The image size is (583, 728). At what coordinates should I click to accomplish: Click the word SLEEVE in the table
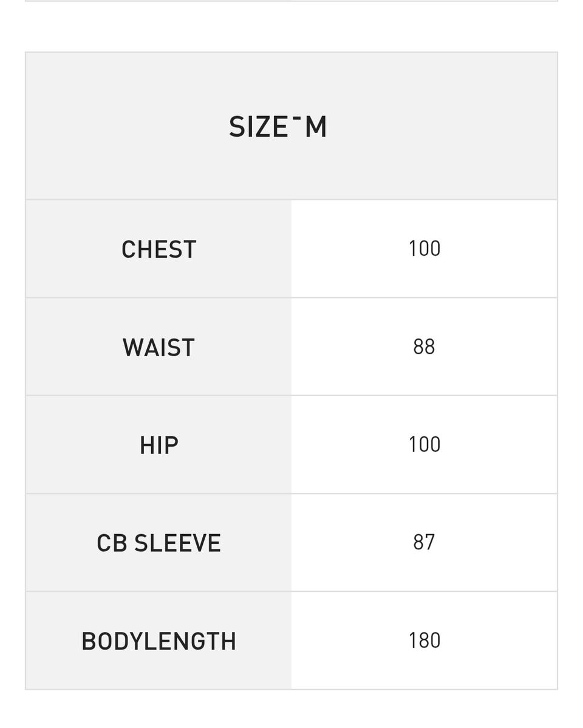coord(177,543)
